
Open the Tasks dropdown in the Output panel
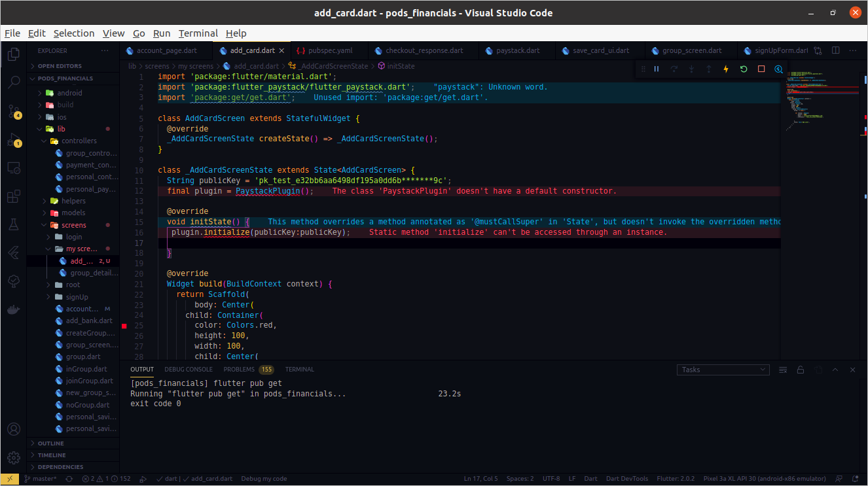click(x=723, y=369)
